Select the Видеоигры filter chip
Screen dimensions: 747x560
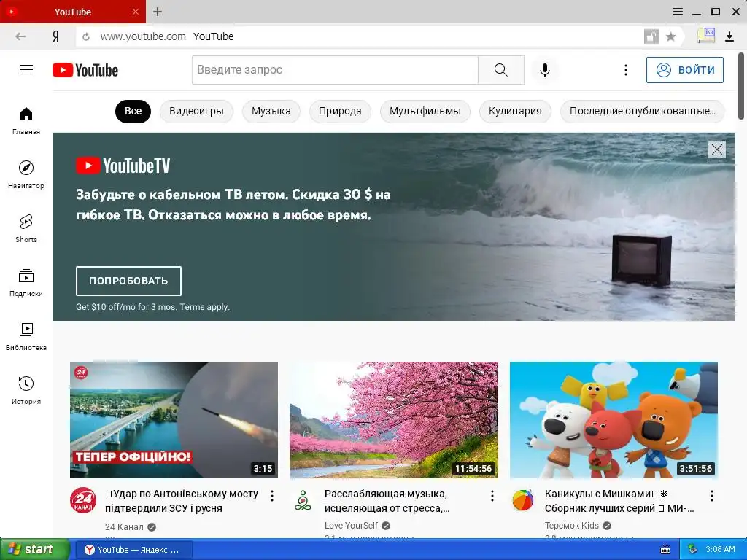(196, 112)
